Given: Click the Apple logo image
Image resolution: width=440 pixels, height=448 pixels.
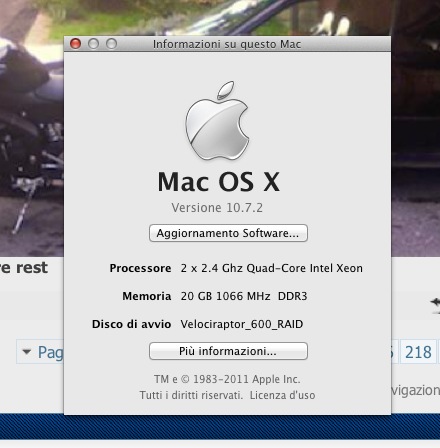Looking at the screenshot, I should (x=217, y=120).
